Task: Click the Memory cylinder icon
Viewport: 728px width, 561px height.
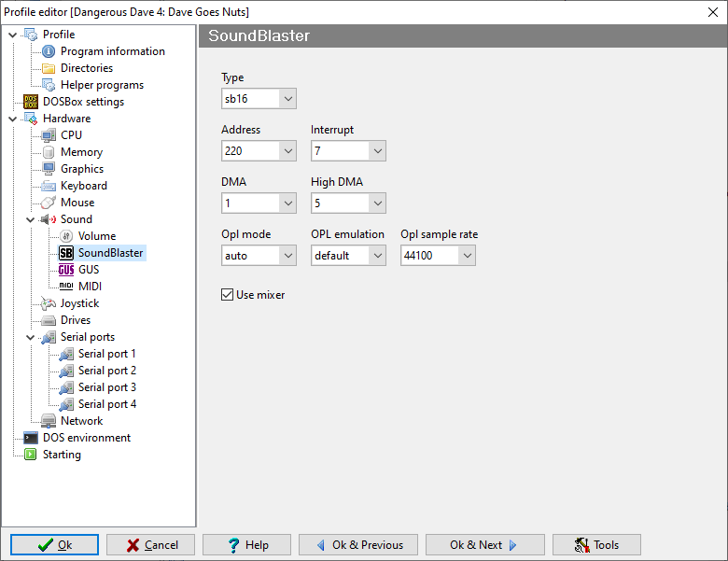Action: tap(49, 152)
